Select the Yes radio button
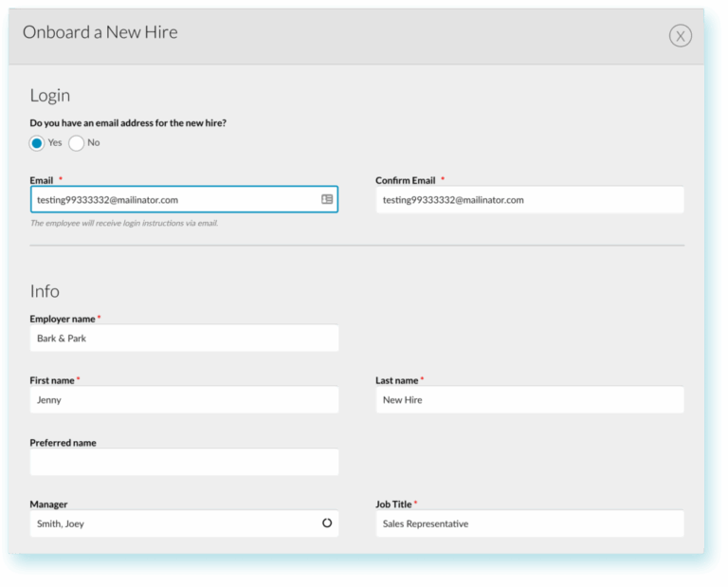This screenshot has height=587, width=728. click(x=37, y=143)
